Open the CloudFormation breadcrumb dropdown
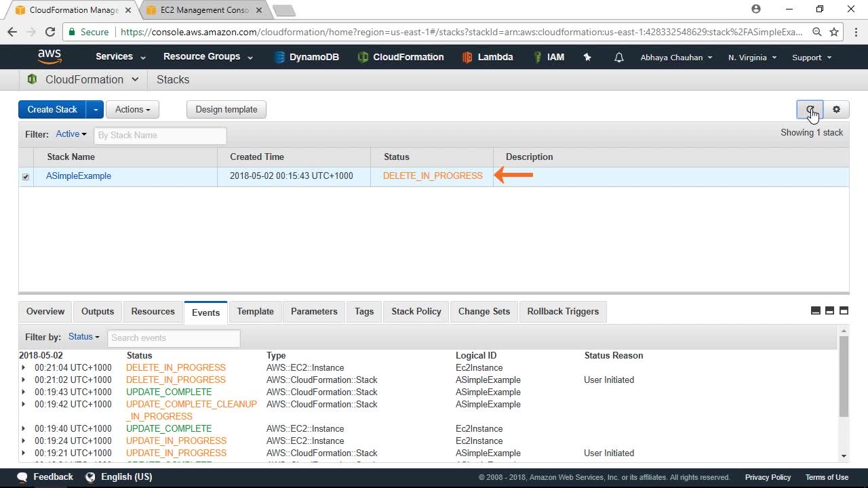The height and width of the screenshot is (488, 868). click(x=134, y=79)
